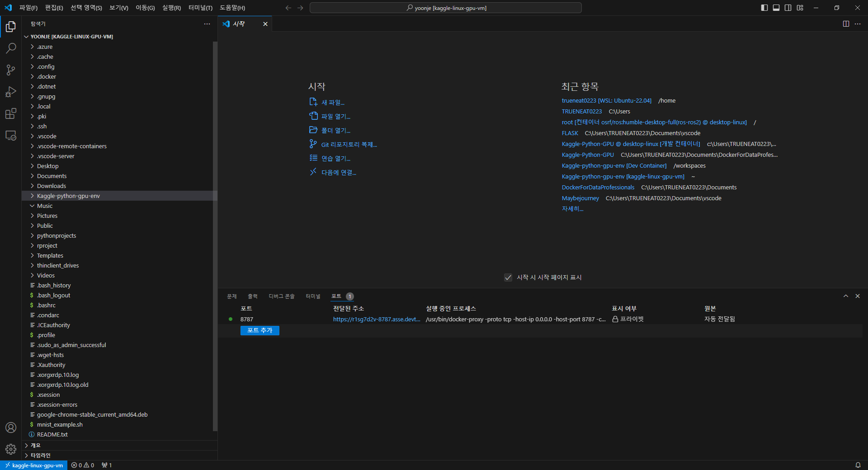Screen dimensions: 868x470
Task: Click the forwarded ports status bar item
Action: 107,465
